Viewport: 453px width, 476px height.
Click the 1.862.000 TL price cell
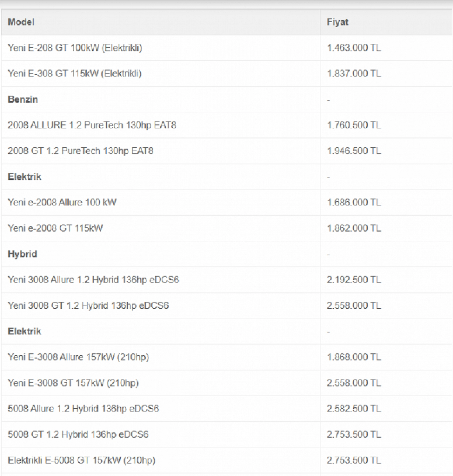pos(354,228)
